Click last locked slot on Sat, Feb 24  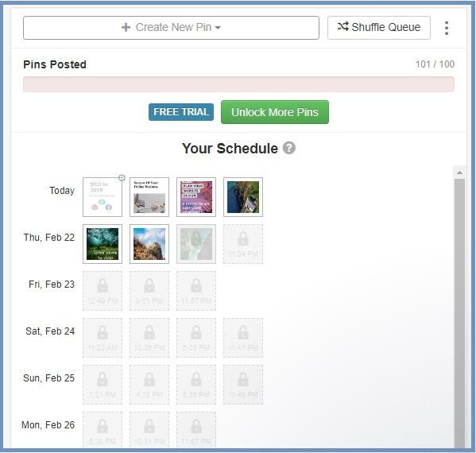243,338
